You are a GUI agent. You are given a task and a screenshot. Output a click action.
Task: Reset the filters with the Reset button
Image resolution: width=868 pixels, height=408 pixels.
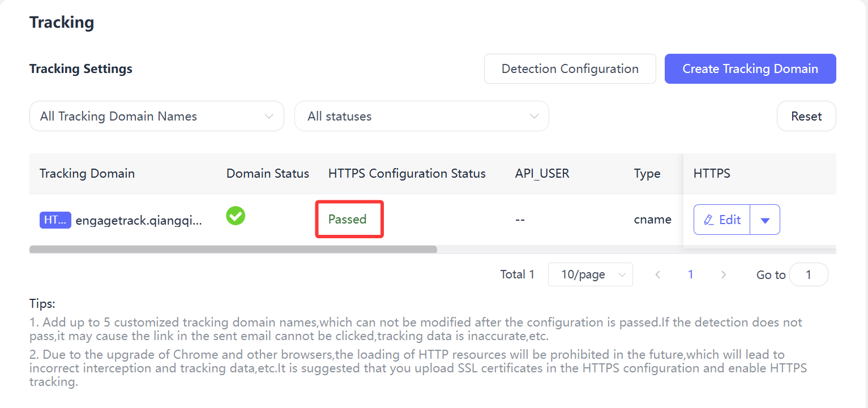806,116
